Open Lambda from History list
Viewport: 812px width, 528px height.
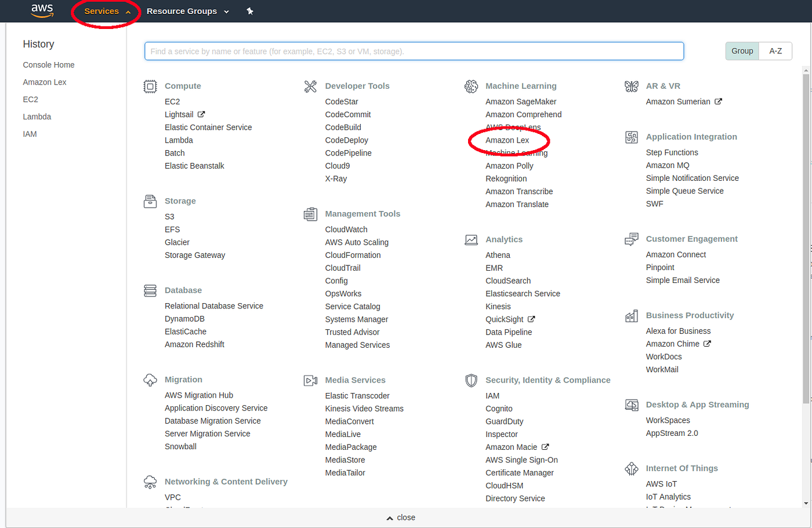(37, 116)
